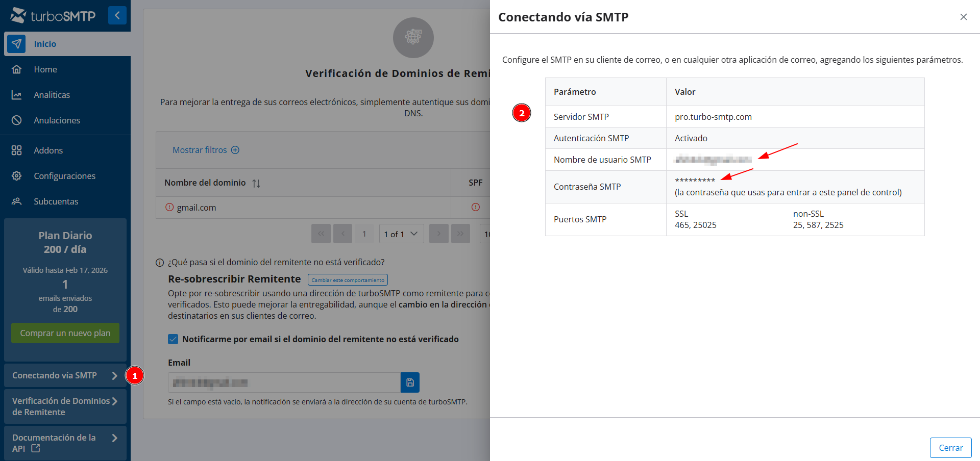Click the Plan Diario 200 / día text
The width and height of the screenshot is (980, 461).
[x=65, y=242]
